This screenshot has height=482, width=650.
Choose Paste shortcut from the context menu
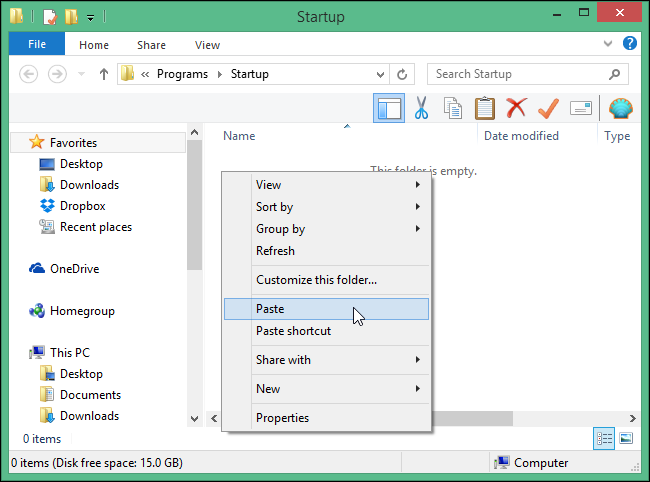click(293, 331)
